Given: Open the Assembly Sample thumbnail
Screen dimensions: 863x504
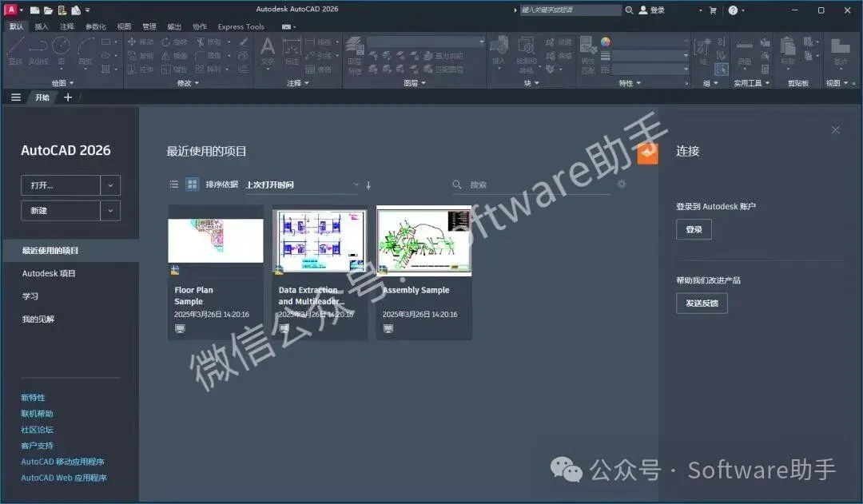Looking at the screenshot, I should (x=424, y=240).
